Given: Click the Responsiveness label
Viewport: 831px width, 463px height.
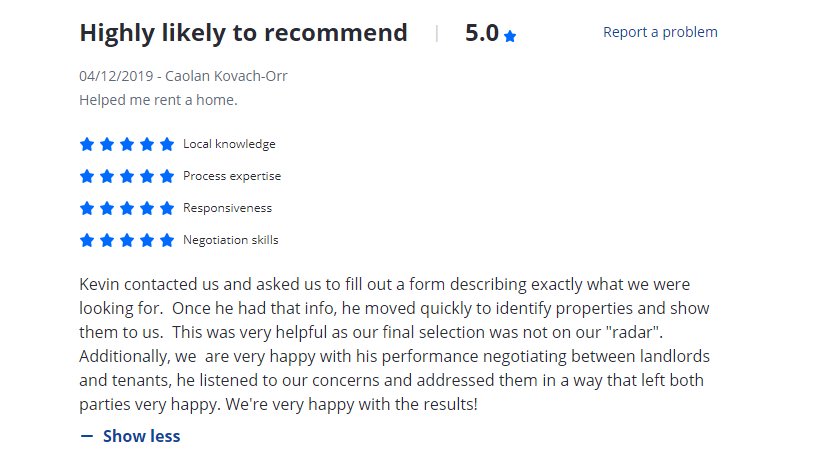Looking at the screenshot, I should (x=227, y=208).
